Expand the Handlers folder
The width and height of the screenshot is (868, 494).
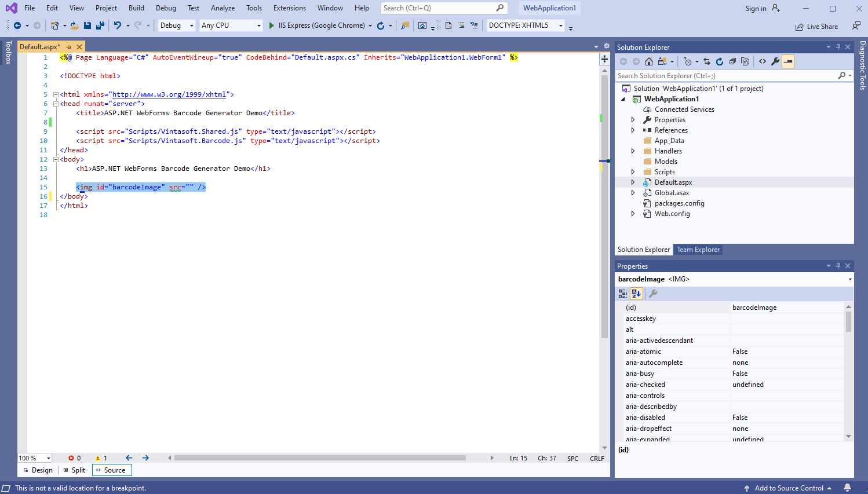pos(633,151)
